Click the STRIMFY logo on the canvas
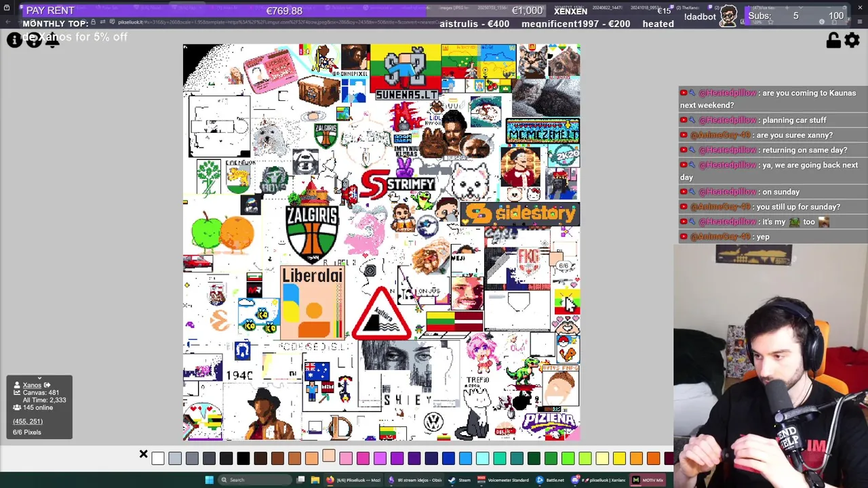This screenshot has width=868, height=488. pyautogui.click(x=398, y=184)
